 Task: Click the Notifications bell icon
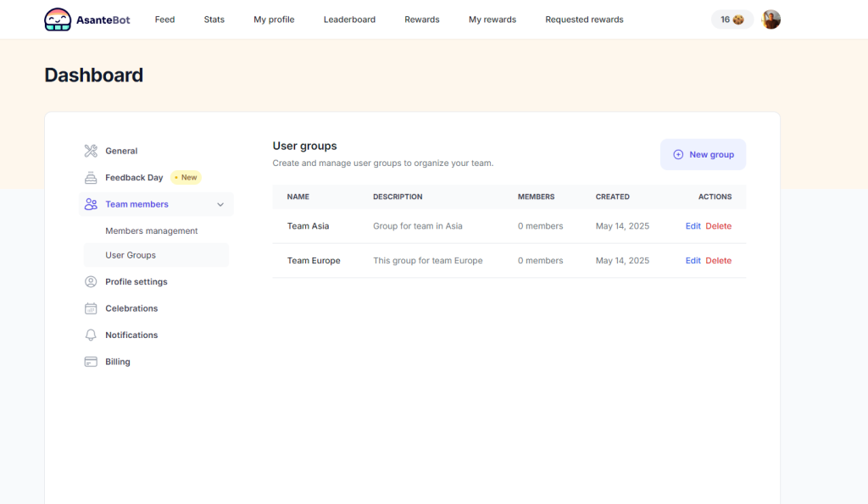(91, 335)
